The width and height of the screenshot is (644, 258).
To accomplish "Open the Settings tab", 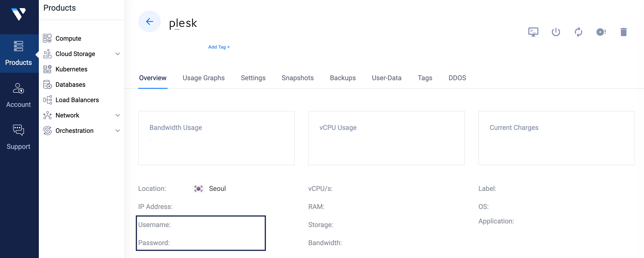I will tap(253, 78).
